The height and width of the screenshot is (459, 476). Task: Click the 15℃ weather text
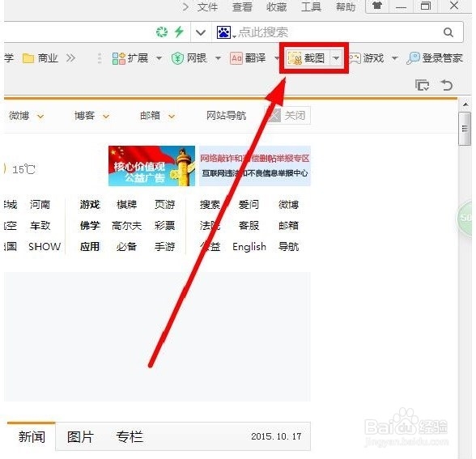point(23,169)
